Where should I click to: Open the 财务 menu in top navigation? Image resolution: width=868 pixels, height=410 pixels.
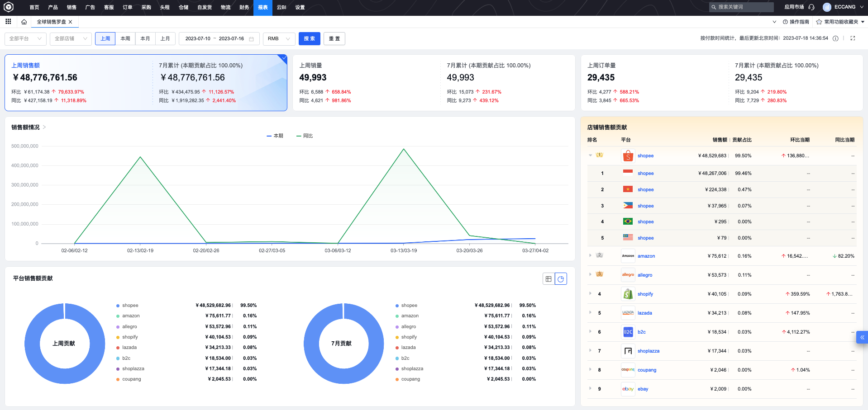pyautogui.click(x=244, y=7)
